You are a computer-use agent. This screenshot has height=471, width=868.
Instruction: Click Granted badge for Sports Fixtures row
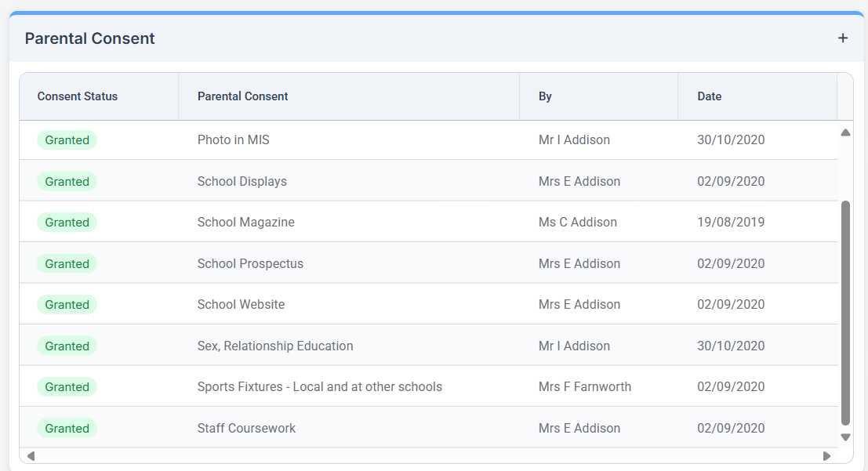tap(67, 387)
